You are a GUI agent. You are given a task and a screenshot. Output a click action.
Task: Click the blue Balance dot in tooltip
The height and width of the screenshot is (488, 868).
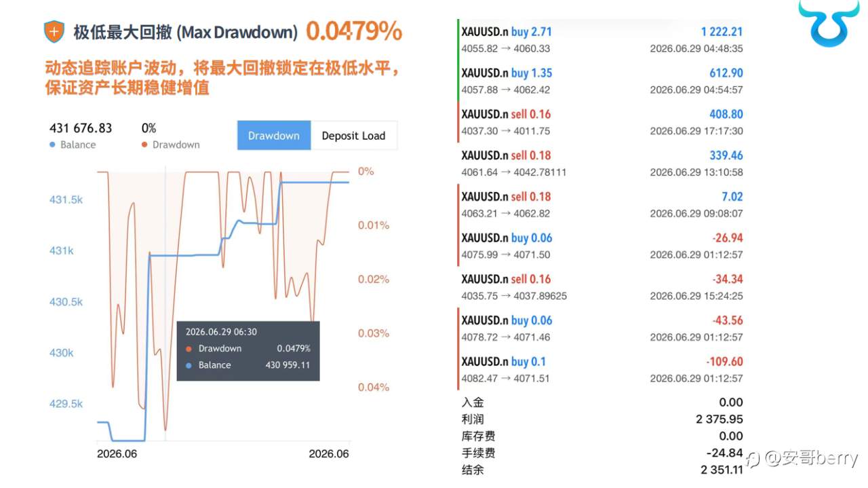point(188,365)
